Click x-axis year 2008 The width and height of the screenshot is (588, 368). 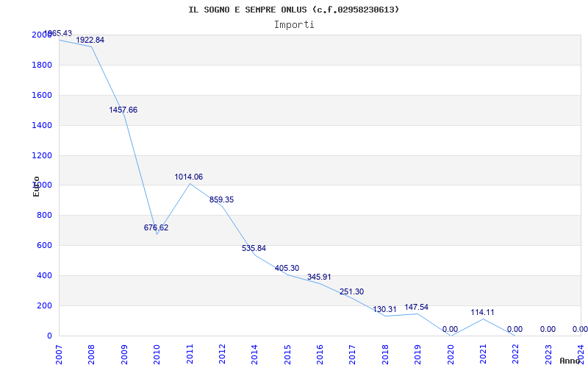[92, 355]
